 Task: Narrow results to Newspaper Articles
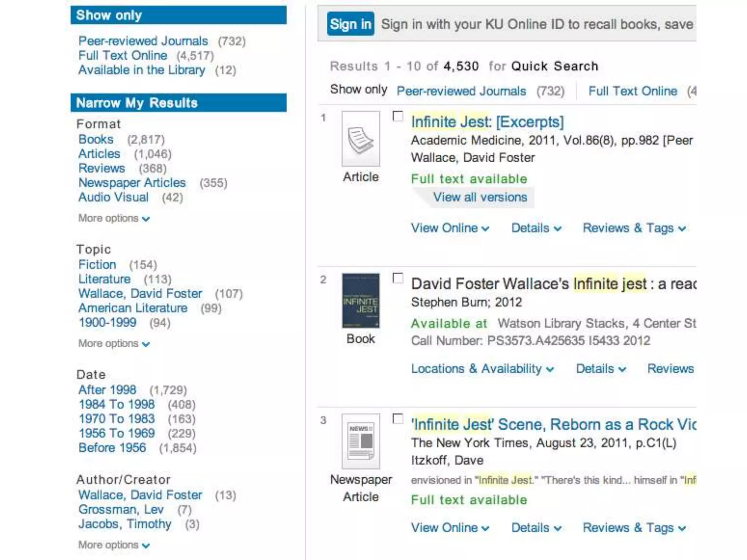click(x=132, y=183)
